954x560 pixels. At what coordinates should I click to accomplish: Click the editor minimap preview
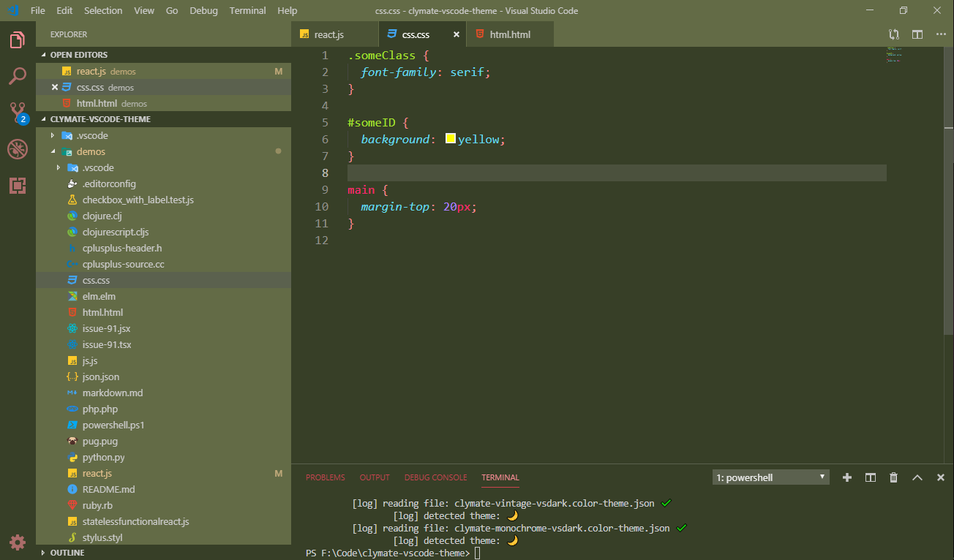point(894,55)
